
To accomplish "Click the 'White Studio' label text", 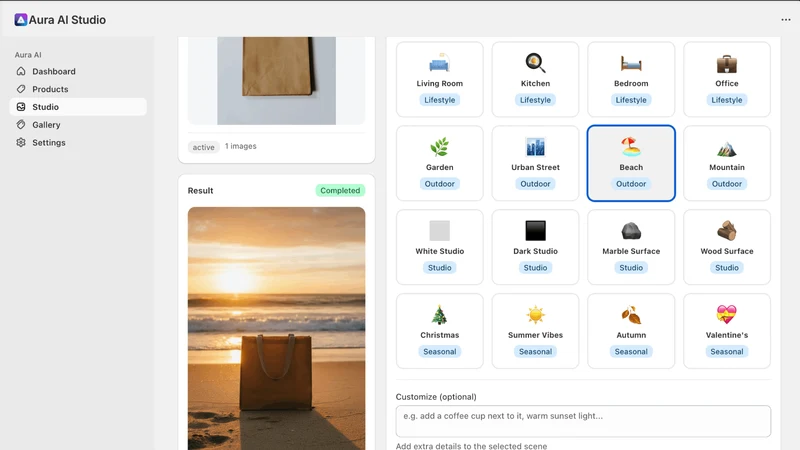I will (439, 251).
